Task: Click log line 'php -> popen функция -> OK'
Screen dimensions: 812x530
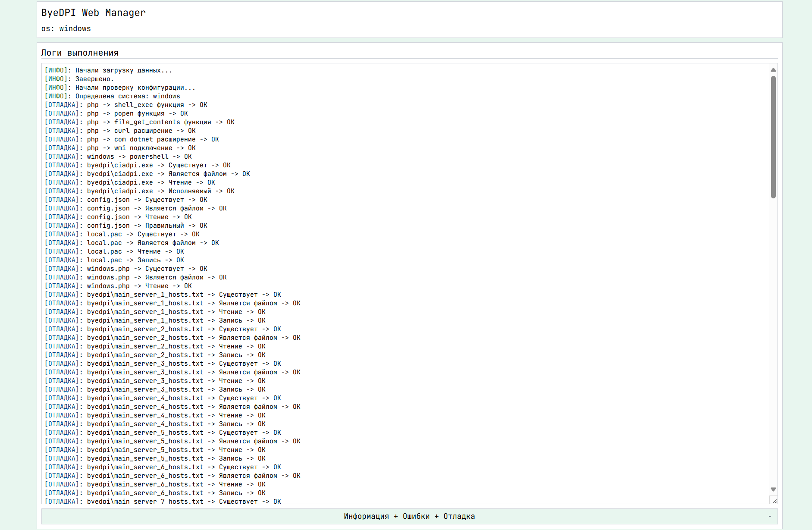Action: point(116,113)
